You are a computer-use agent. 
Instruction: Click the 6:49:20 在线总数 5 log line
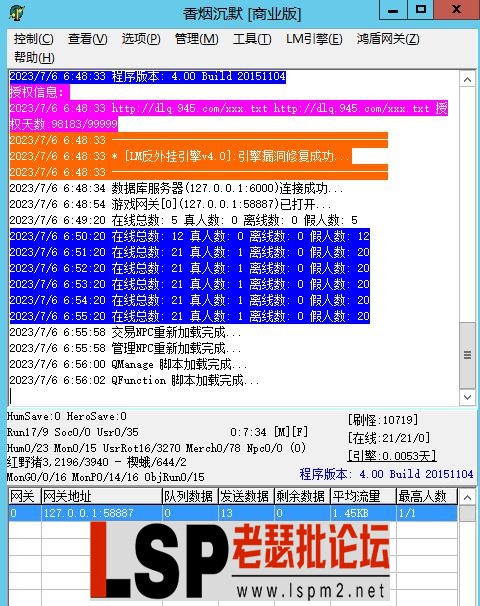pyautogui.click(x=184, y=220)
